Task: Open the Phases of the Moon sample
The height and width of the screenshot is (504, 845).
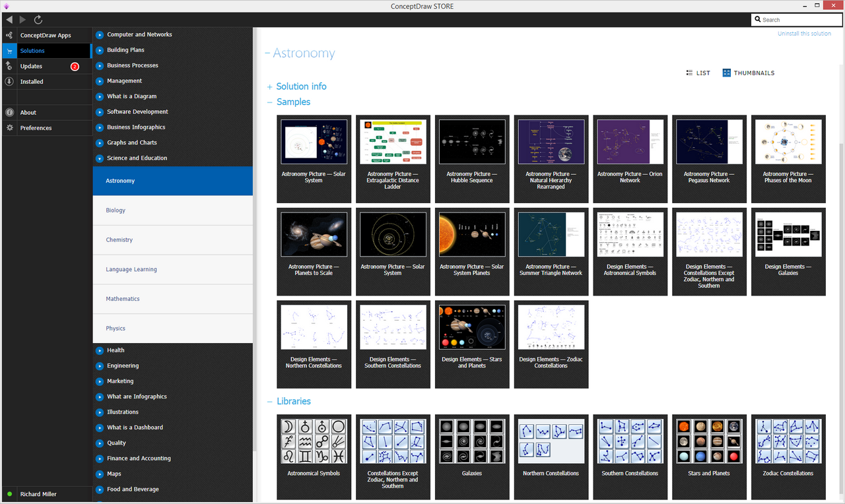Action: click(x=788, y=159)
